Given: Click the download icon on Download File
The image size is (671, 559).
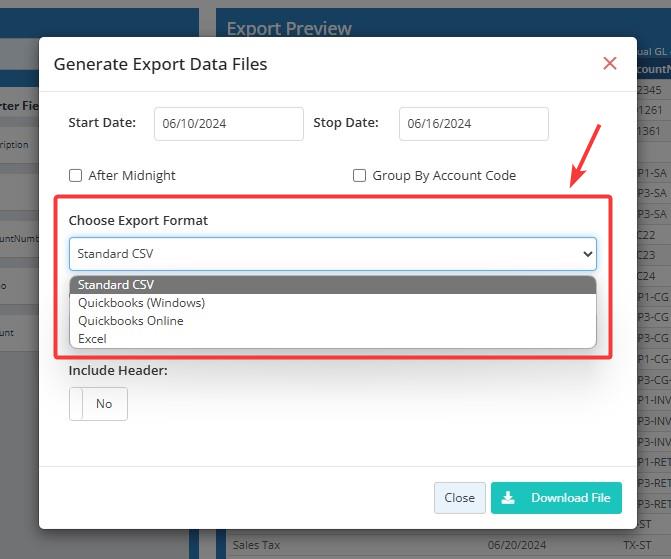Looking at the screenshot, I should [509, 498].
